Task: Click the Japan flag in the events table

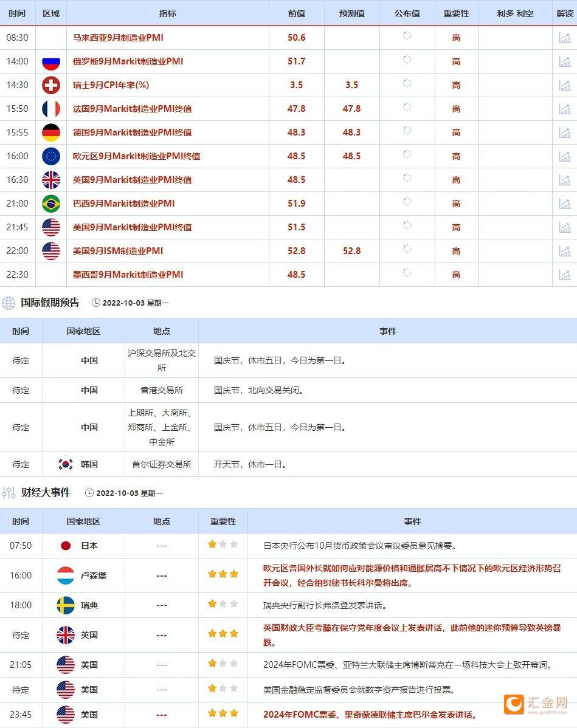Action: coord(66,545)
